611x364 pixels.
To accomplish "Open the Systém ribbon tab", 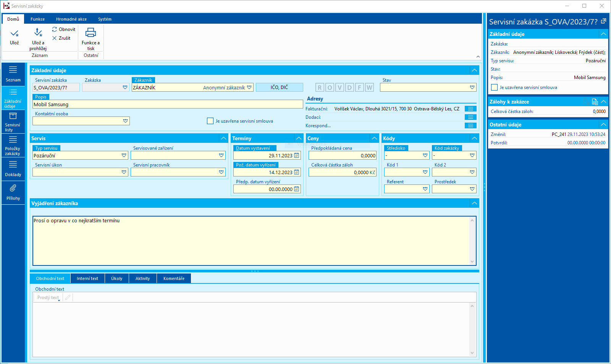I will (105, 19).
